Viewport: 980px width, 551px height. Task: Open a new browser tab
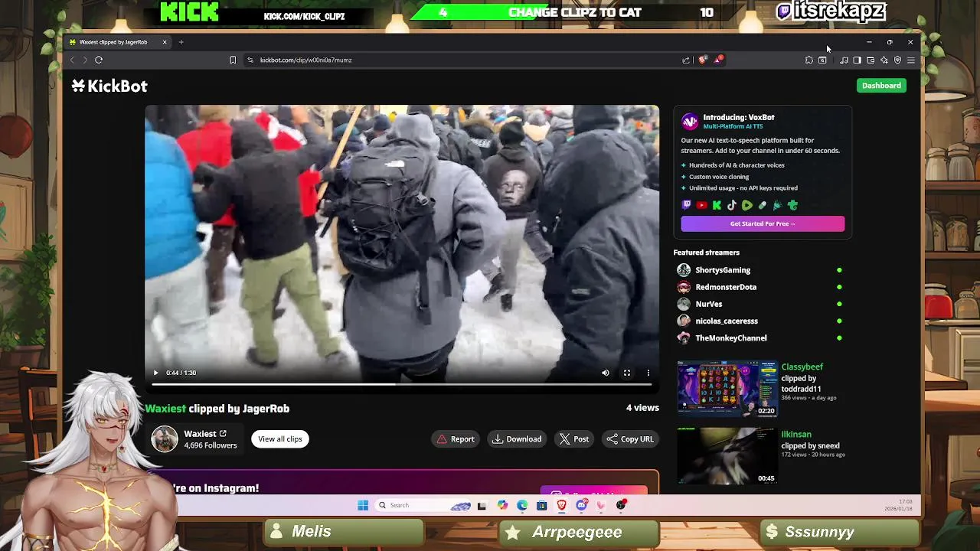point(181,42)
